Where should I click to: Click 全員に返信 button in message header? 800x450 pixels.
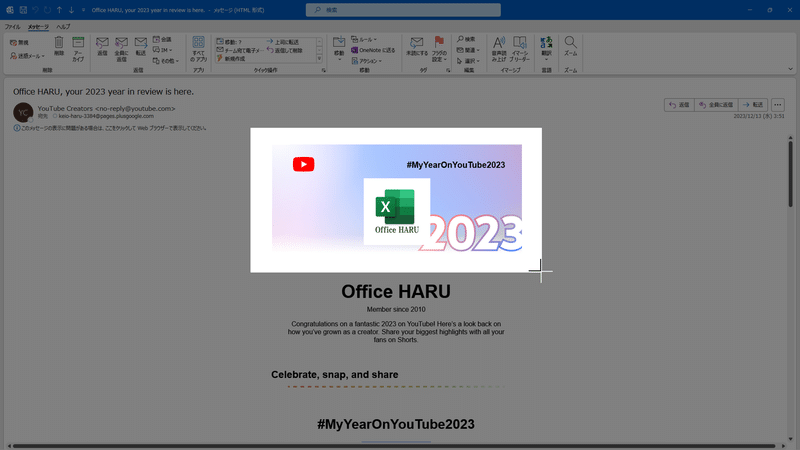pos(716,105)
